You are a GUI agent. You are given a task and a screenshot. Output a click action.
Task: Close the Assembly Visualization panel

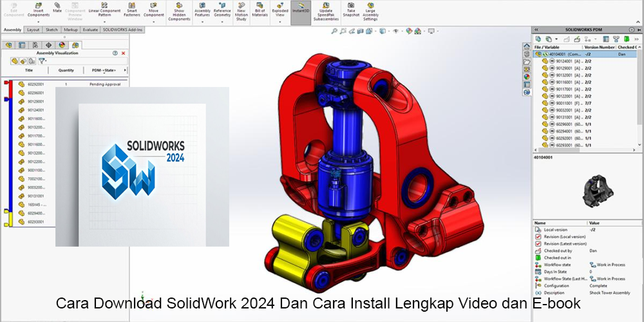[123, 53]
